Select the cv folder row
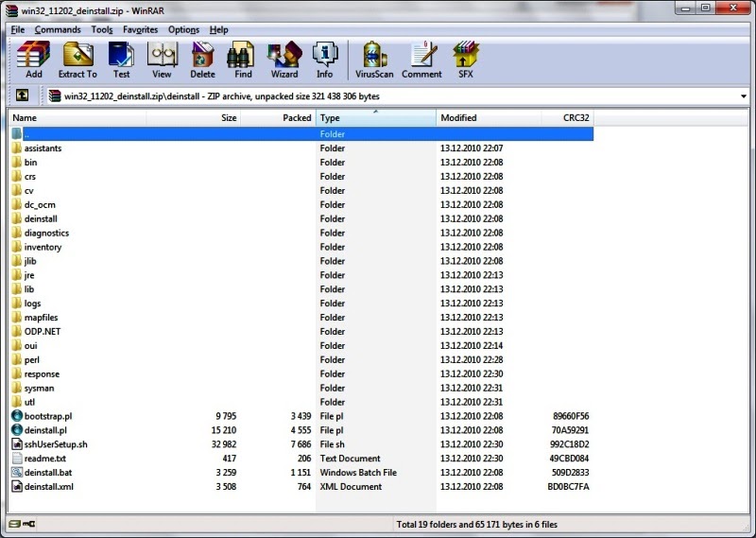The height and width of the screenshot is (538, 756). coord(301,190)
